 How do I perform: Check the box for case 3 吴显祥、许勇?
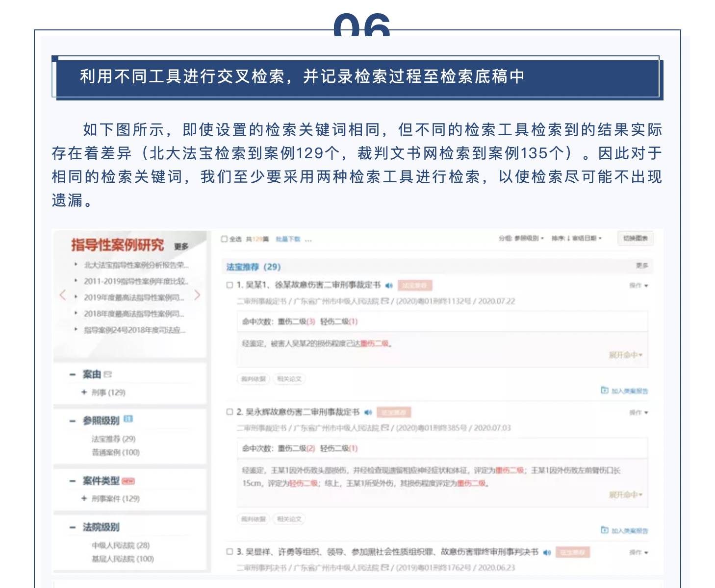230,552
